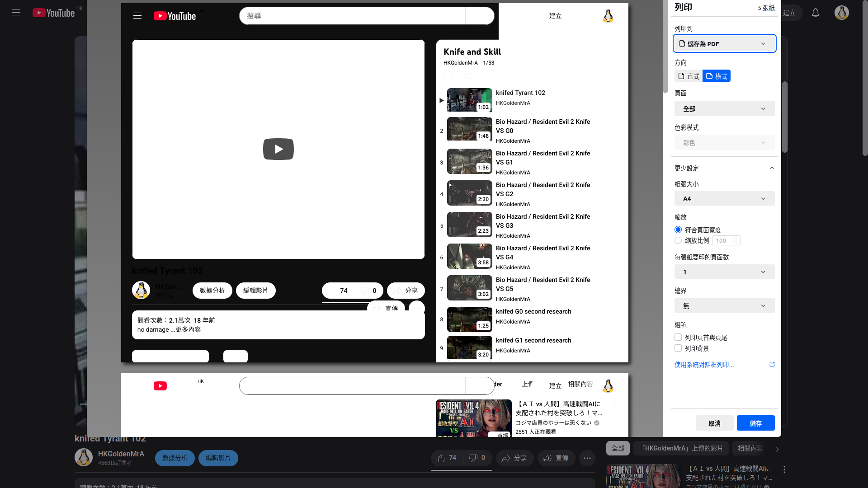Open notifications bell in YouTube header
The width and height of the screenshot is (868, 488).
click(x=816, y=13)
